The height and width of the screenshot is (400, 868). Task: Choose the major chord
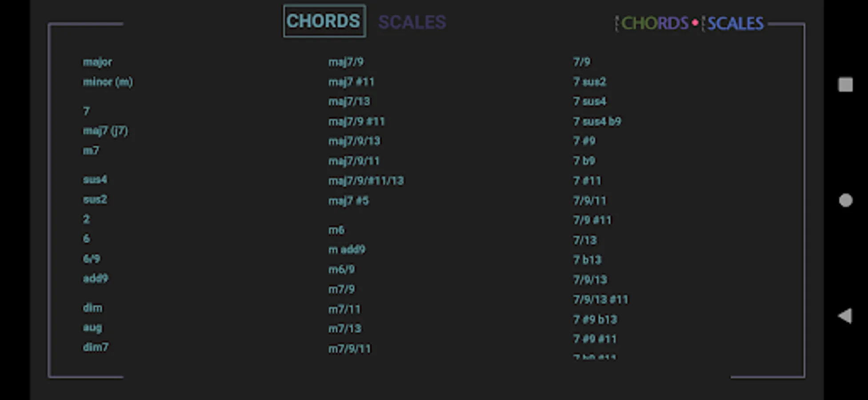(97, 62)
